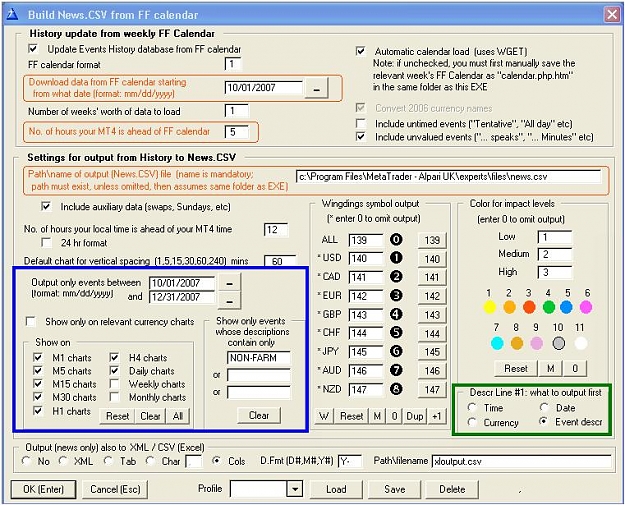Click the MT4 hours ahead field showing 5
Image resolution: width=625 pixels, height=505 pixels.
[x=236, y=132]
